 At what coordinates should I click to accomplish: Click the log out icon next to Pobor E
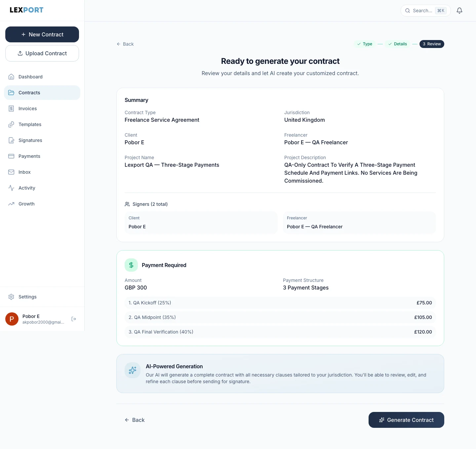[74, 319]
